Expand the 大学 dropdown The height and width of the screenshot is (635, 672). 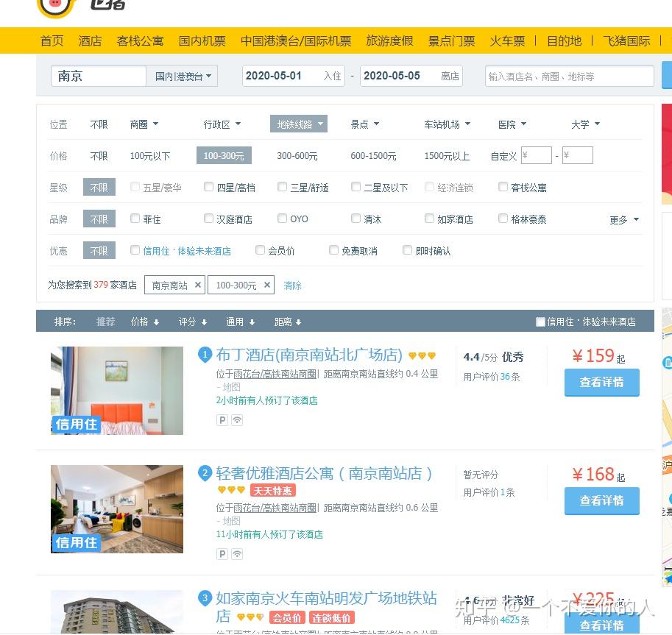pos(585,124)
